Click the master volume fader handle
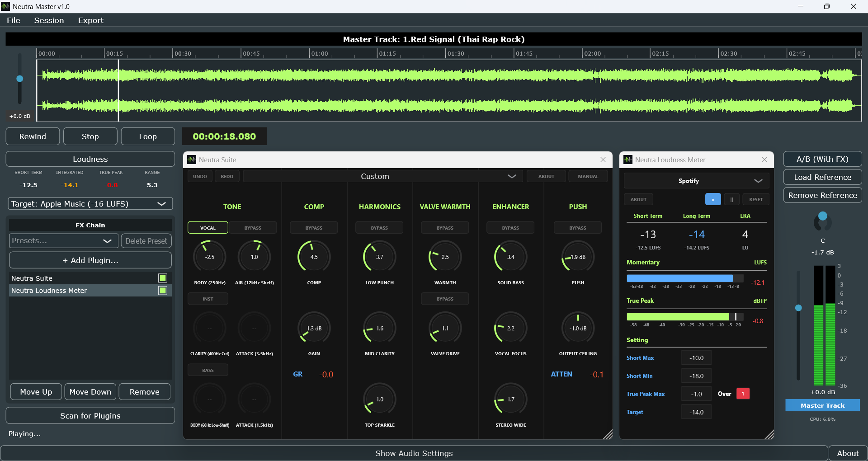 click(798, 308)
